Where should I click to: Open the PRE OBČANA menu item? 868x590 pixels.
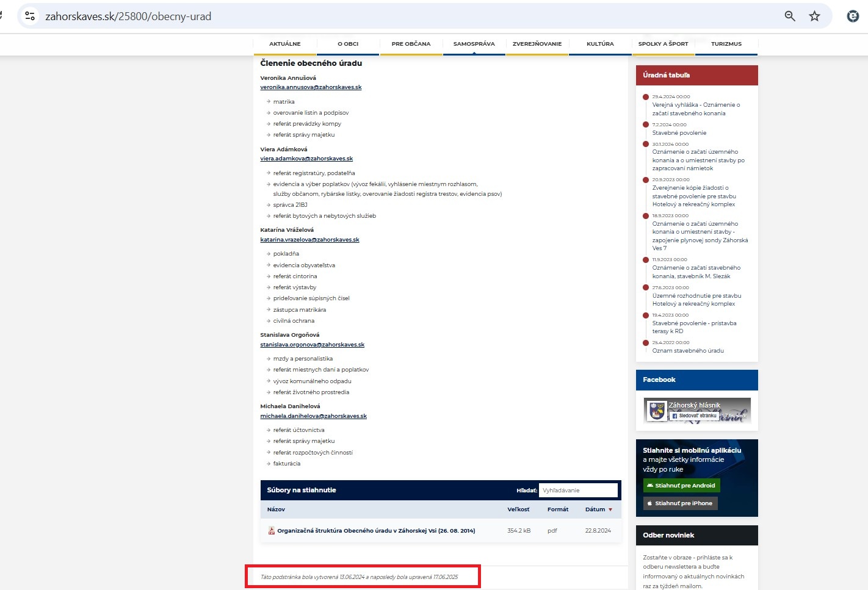click(x=411, y=44)
